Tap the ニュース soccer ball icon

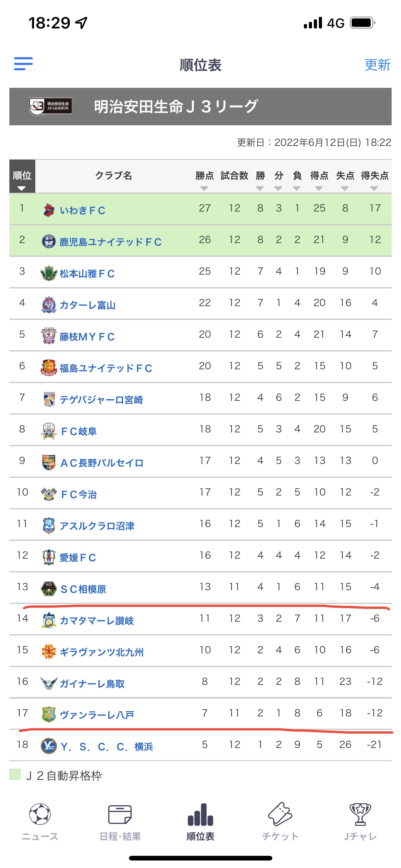tap(40, 814)
